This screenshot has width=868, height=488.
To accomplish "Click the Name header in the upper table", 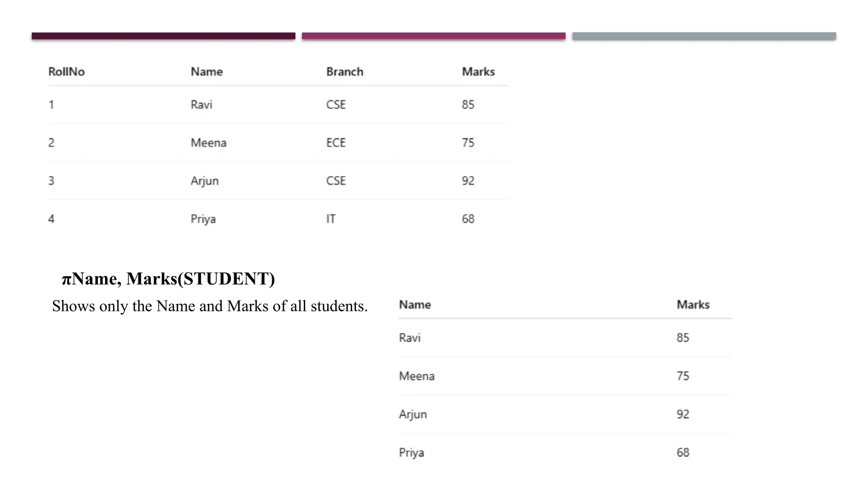I will (x=206, y=72).
